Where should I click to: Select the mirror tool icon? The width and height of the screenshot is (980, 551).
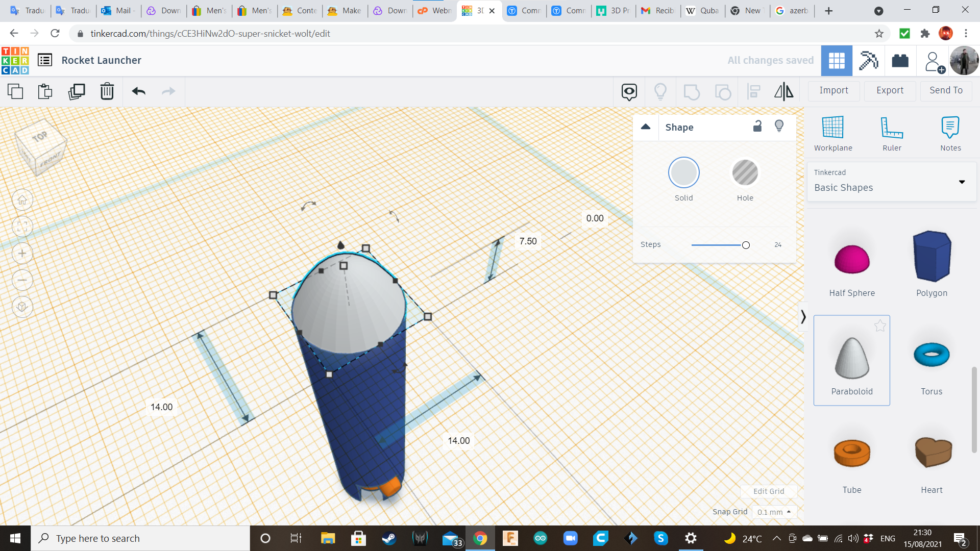click(783, 91)
